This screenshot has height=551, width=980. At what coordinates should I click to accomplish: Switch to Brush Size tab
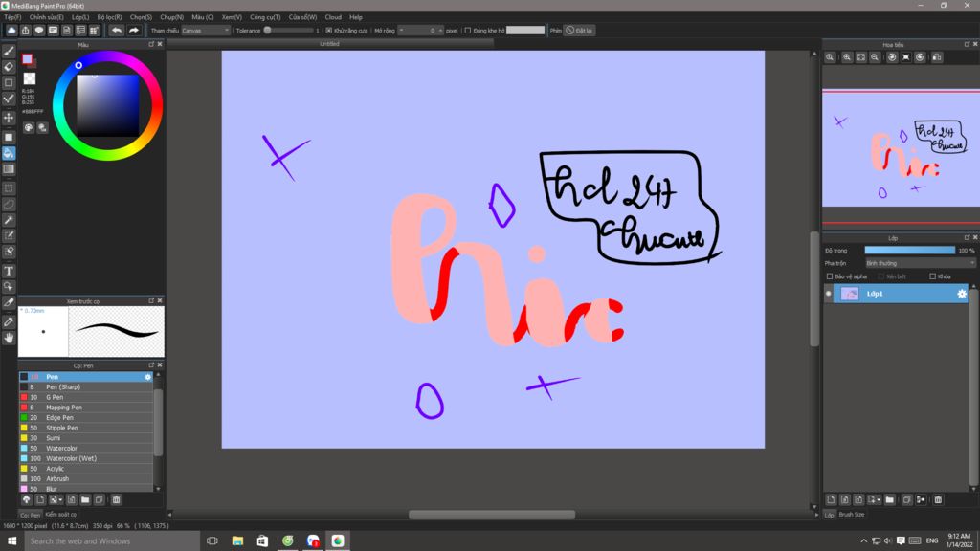(851, 514)
